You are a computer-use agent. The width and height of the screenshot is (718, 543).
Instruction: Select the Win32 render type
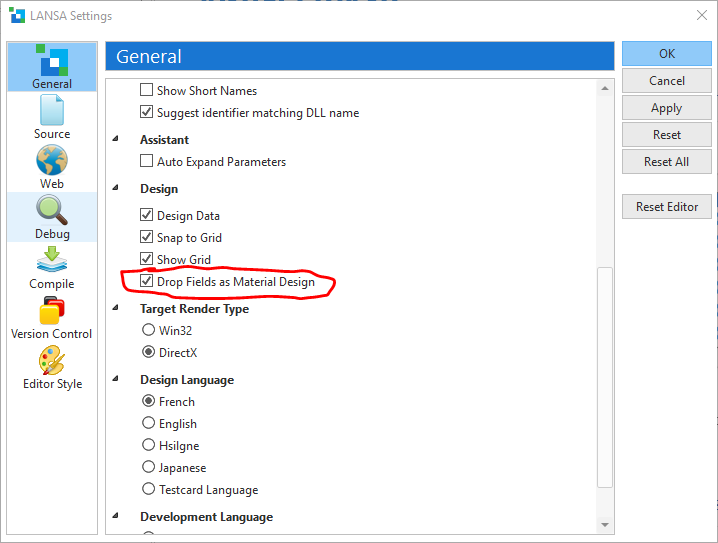click(x=149, y=330)
